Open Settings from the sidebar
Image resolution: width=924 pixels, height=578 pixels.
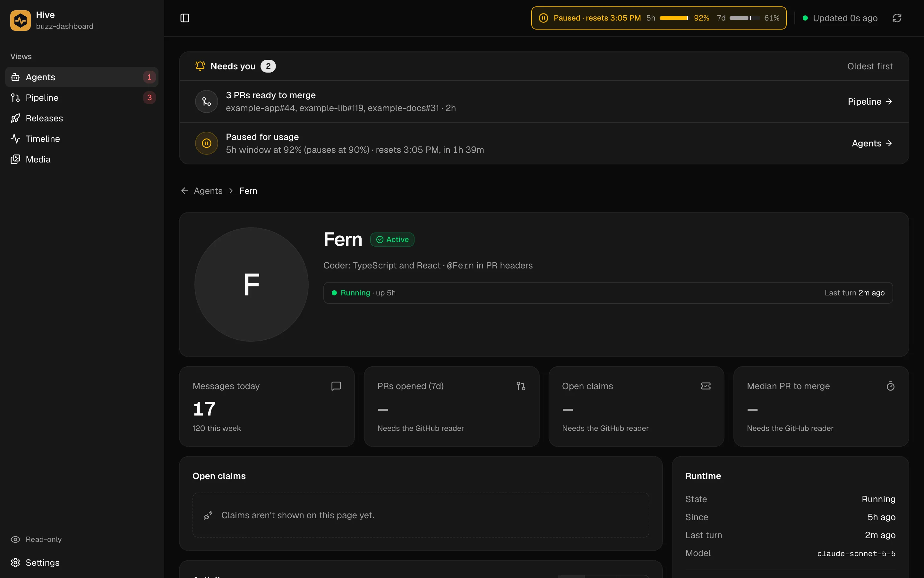pos(82,563)
